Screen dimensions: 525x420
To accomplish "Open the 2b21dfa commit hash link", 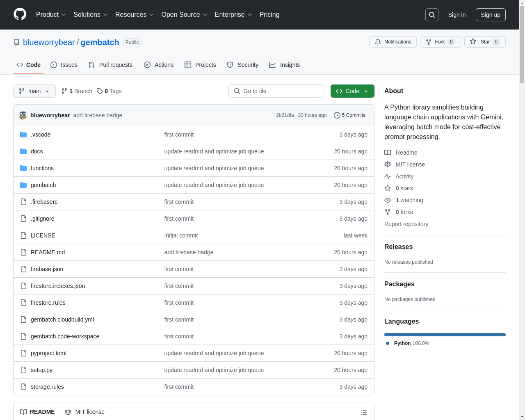I will coord(285,115).
